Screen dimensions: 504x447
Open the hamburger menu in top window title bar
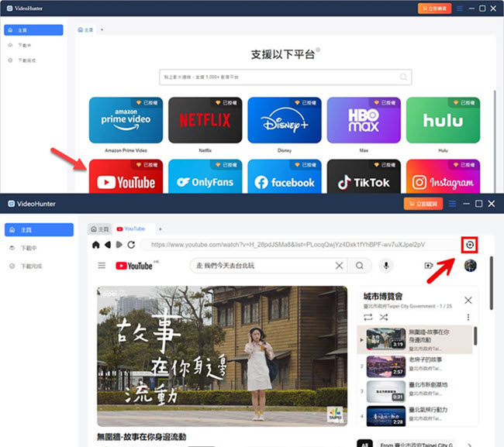pos(460,9)
